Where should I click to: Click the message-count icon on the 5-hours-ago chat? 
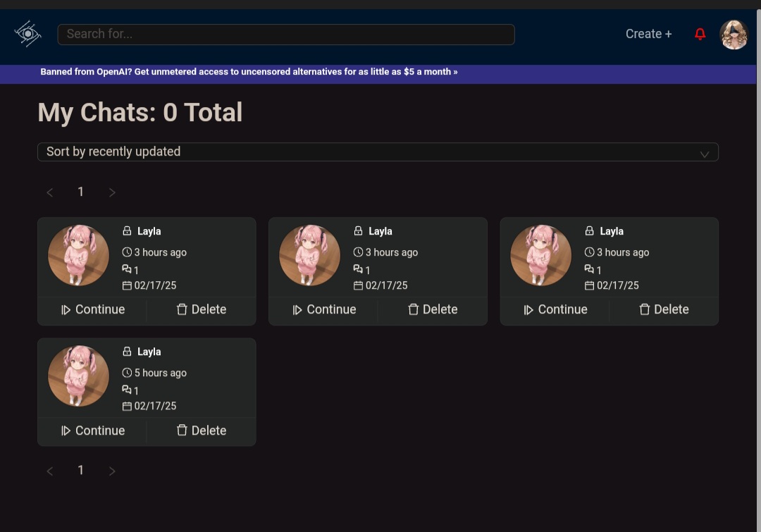127,390
